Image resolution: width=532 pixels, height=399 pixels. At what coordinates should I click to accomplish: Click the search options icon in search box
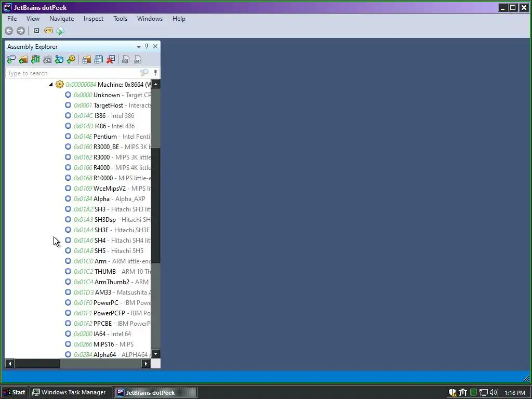pos(144,72)
